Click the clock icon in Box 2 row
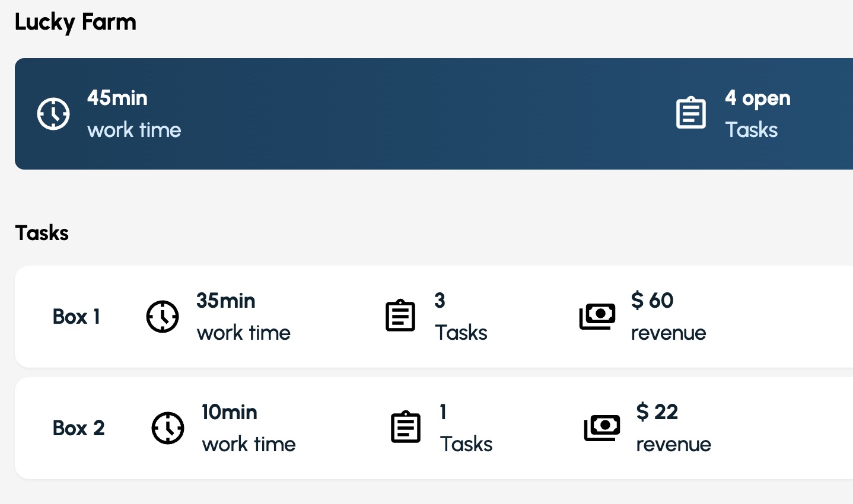The image size is (853, 504). (168, 428)
